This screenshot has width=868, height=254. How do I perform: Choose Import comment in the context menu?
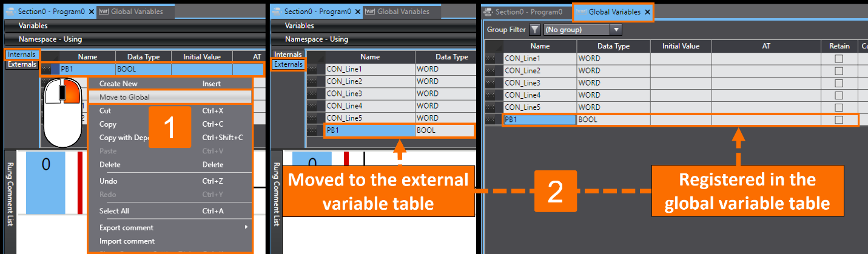click(170, 241)
